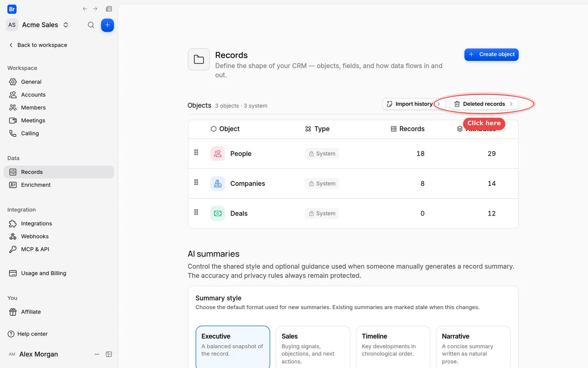Click the Create object button

(491, 54)
